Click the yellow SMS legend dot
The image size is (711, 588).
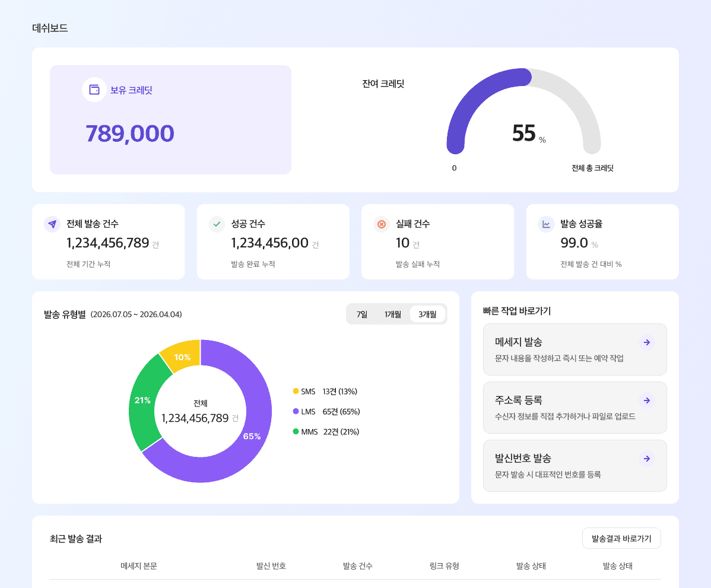[296, 391]
